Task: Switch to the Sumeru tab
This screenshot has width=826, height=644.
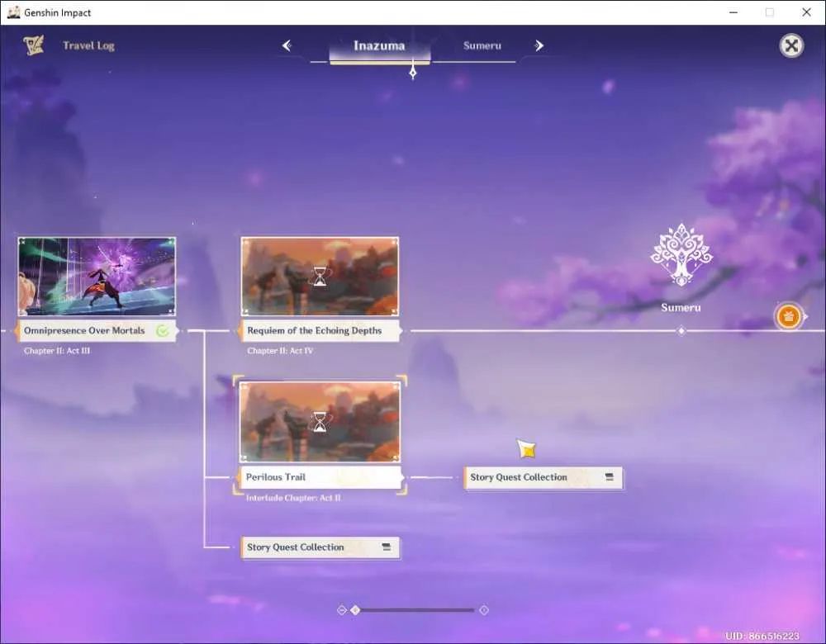Action: pyautogui.click(x=482, y=45)
